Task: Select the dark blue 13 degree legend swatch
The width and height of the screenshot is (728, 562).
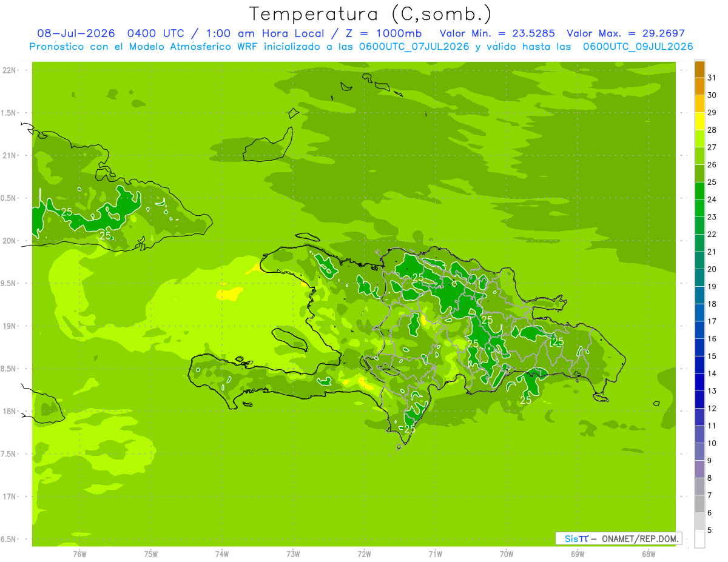Action: [x=699, y=383]
